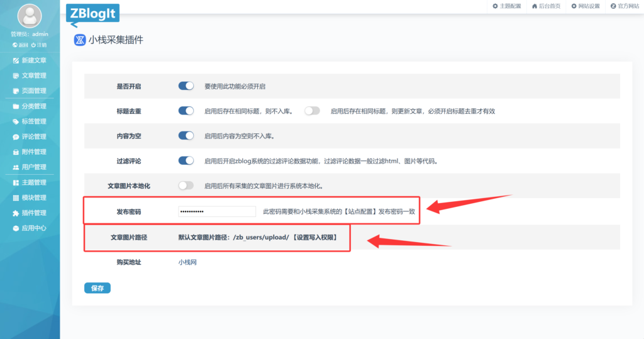Open 主题配置 in the top bar
644x339 pixels.
click(x=507, y=6)
